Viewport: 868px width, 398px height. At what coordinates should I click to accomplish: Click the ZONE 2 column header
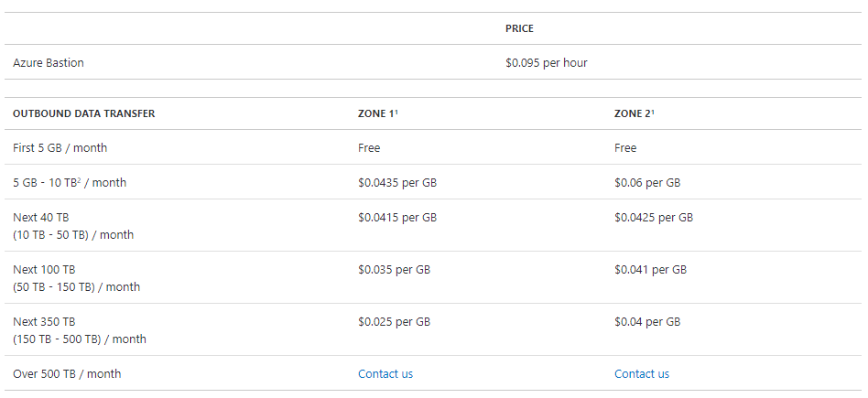click(634, 113)
